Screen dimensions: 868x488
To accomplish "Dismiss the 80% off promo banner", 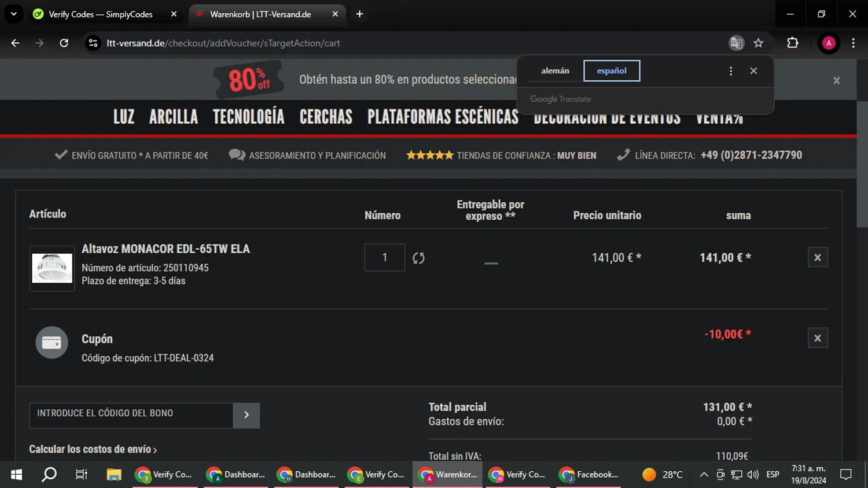I will pyautogui.click(x=836, y=80).
